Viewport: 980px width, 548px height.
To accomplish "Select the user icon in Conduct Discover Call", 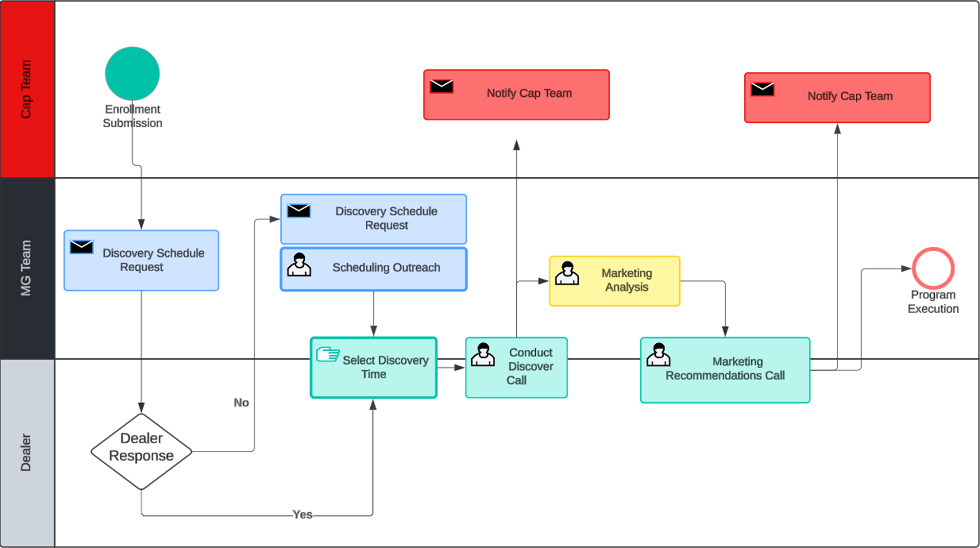I will coord(484,353).
